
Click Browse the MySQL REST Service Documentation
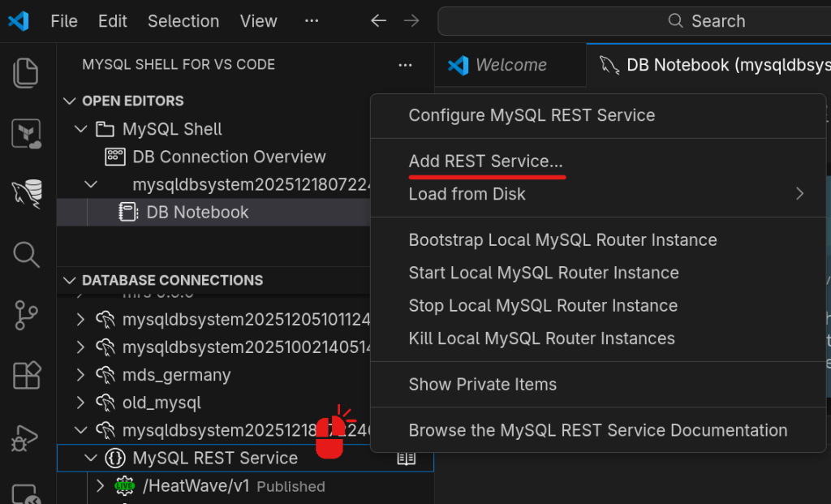click(x=597, y=430)
